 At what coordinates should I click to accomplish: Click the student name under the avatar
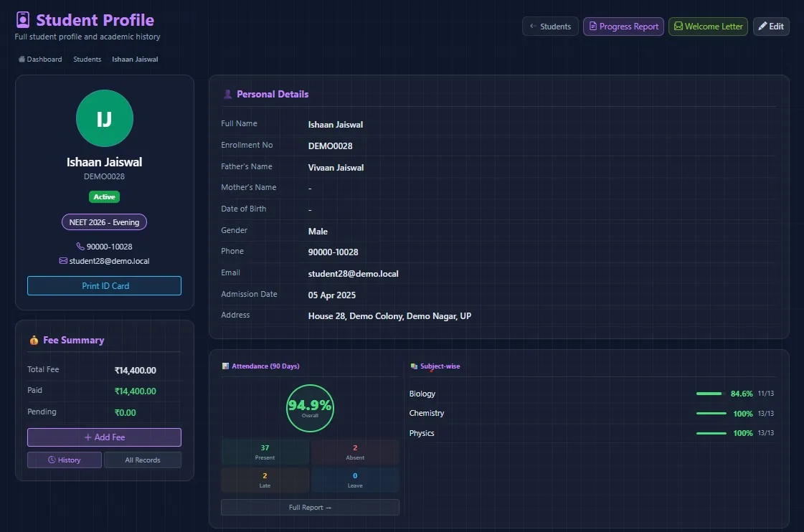click(105, 162)
